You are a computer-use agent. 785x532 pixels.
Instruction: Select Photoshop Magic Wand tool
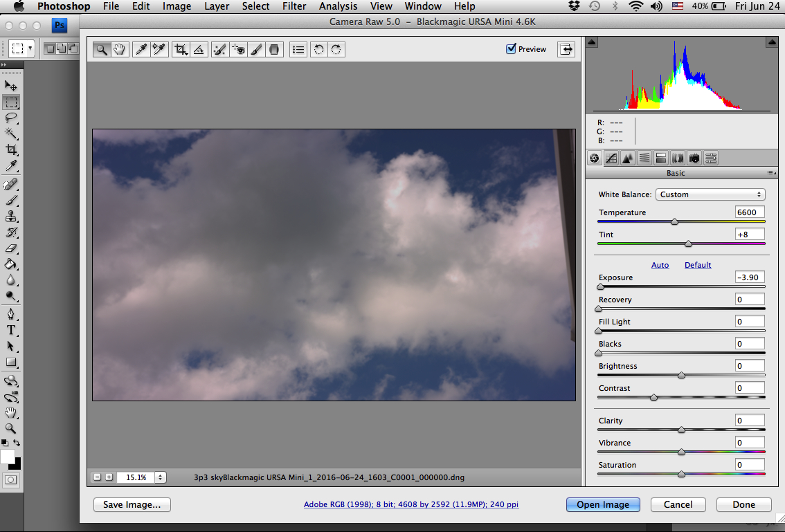(x=11, y=134)
